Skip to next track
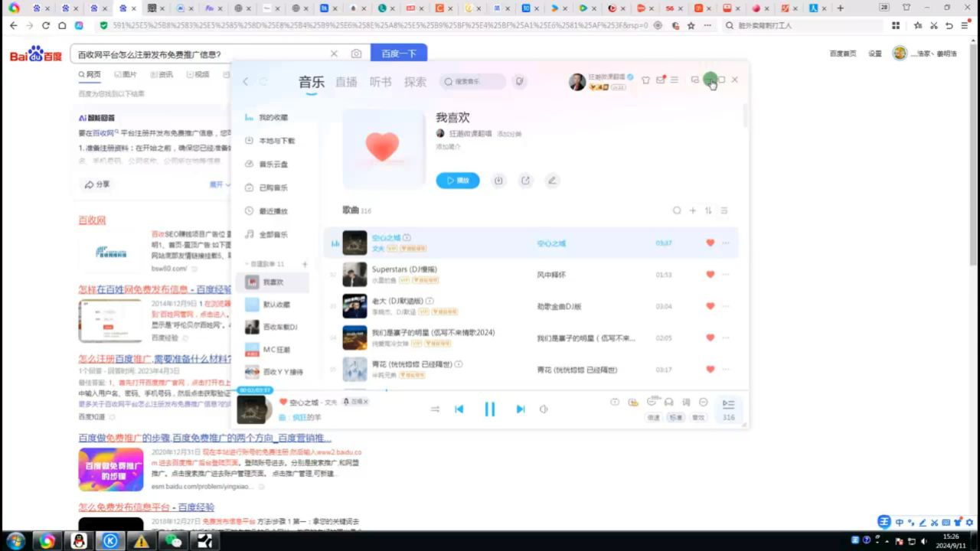Image resolution: width=980 pixels, height=551 pixels. (521, 409)
